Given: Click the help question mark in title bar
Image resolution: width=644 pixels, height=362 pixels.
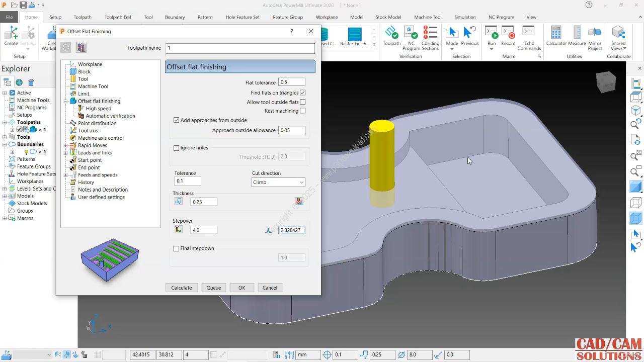Looking at the screenshot, I should click(589, 5).
